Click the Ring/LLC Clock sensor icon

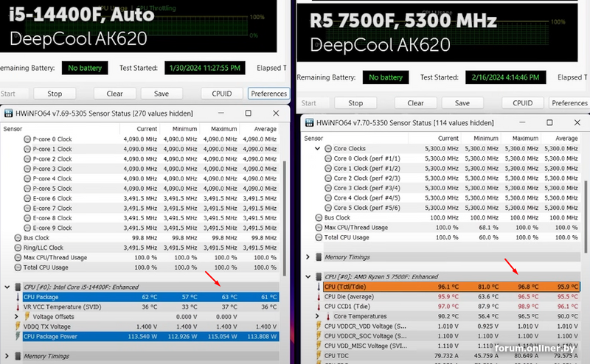coord(18,248)
